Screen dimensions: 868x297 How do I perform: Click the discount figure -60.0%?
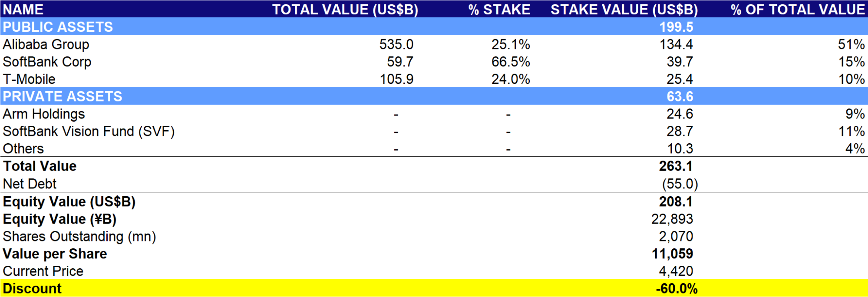(677, 288)
